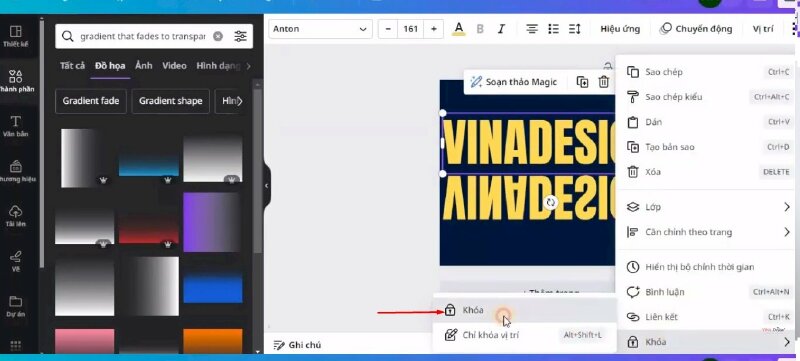Open the Vẽ draw sidebar tab
Viewport: 800px width, 361px height.
click(x=16, y=260)
